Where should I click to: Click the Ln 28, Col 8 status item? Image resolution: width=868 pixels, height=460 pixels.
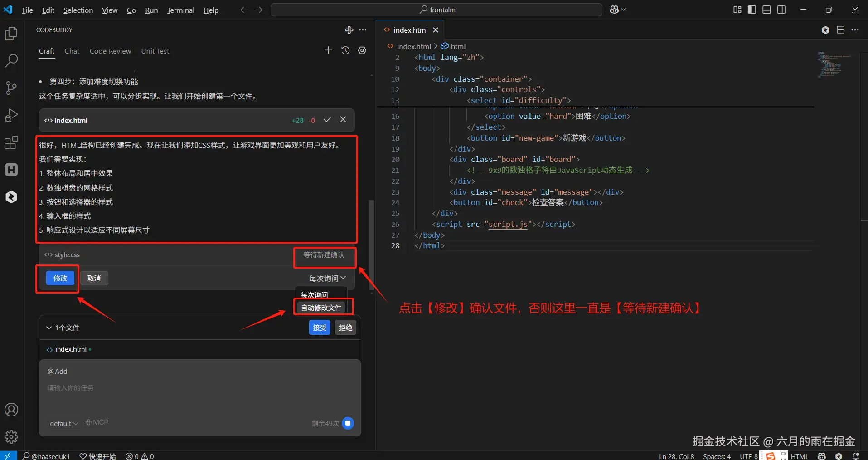point(676,456)
